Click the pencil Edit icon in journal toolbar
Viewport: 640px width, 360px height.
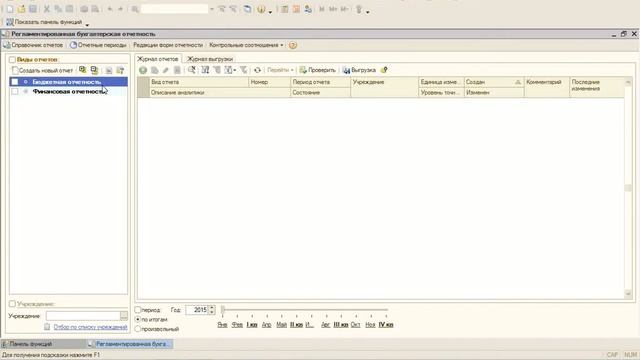coord(165,70)
